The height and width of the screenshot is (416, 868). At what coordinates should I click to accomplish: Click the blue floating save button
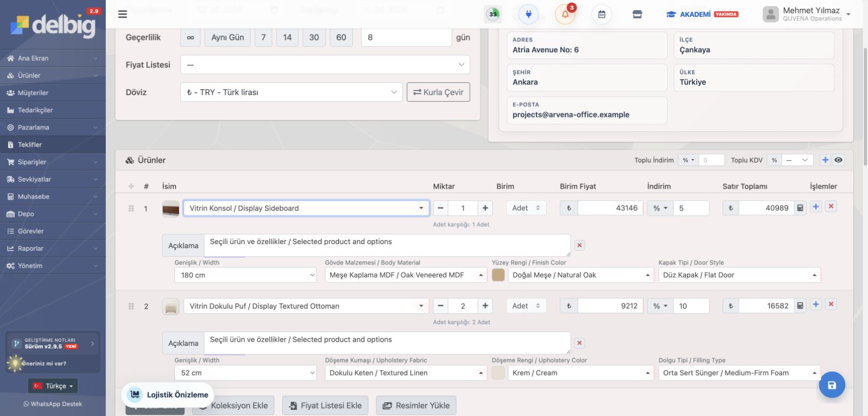(832, 385)
